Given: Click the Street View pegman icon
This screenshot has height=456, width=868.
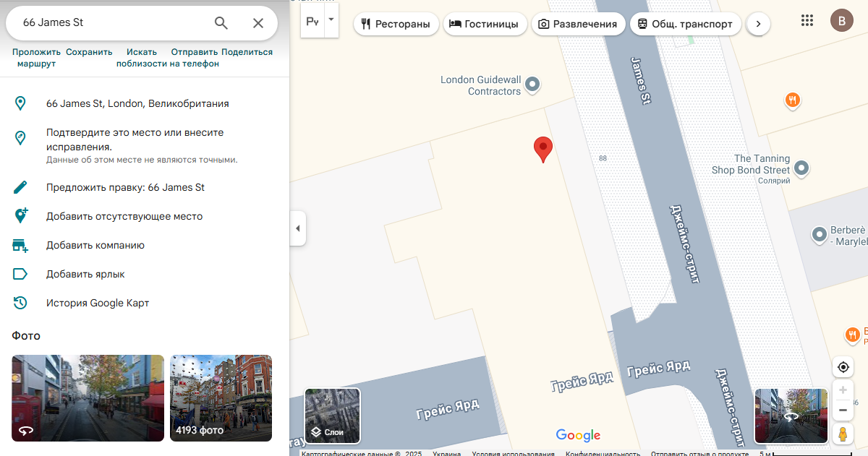Looking at the screenshot, I should point(843,434).
